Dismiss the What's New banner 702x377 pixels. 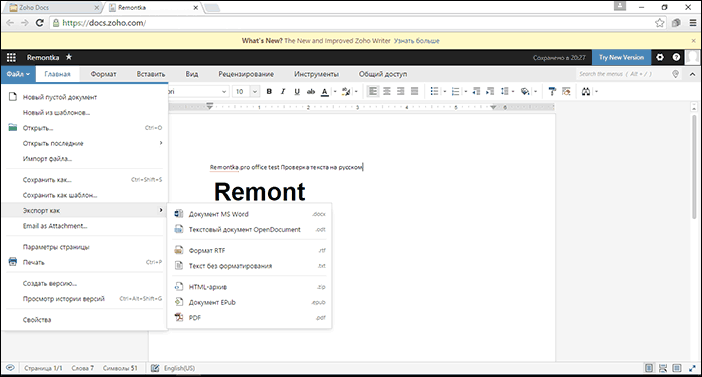click(693, 41)
